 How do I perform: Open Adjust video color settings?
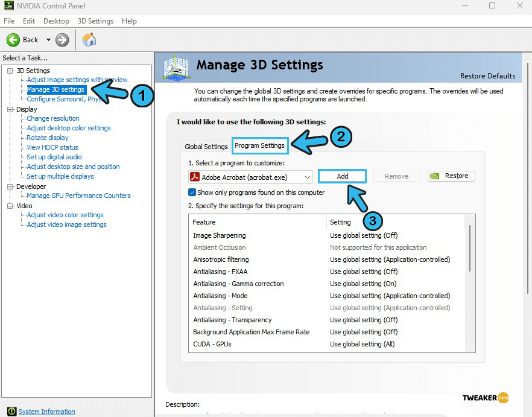tap(65, 215)
